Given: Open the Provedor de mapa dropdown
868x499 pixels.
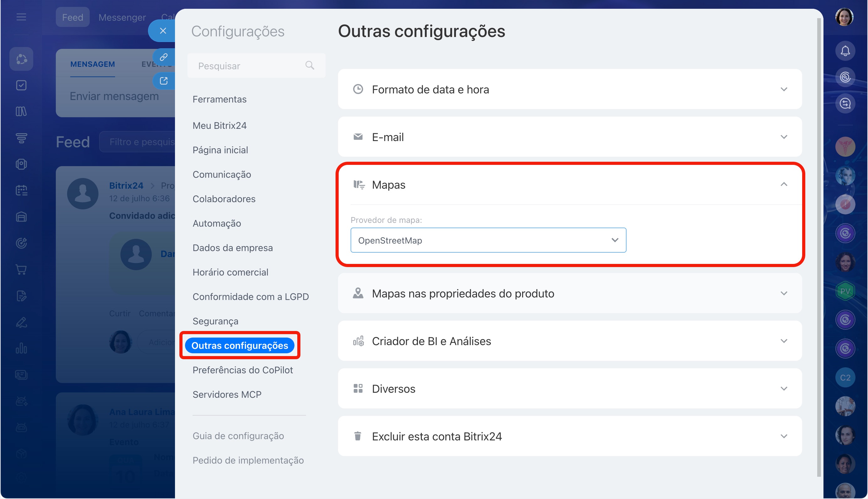Looking at the screenshot, I should pyautogui.click(x=488, y=240).
